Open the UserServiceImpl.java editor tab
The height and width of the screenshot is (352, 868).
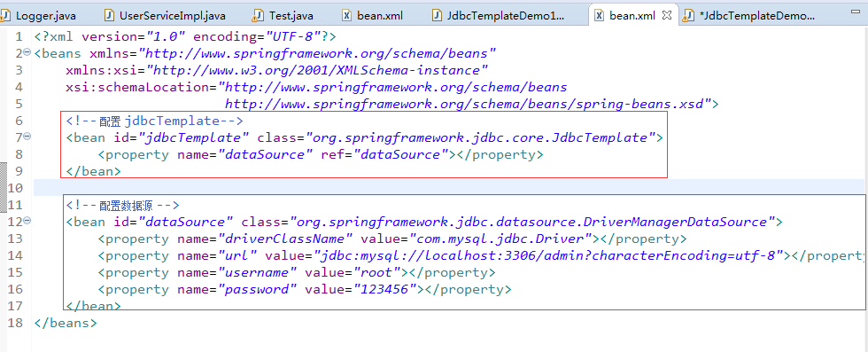point(165,16)
